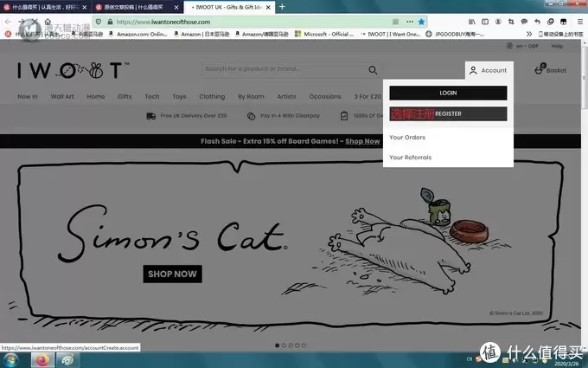Screen dimensions: 588x368
Task: Open the Firefox hamburger menu
Action: tap(579, 22)
